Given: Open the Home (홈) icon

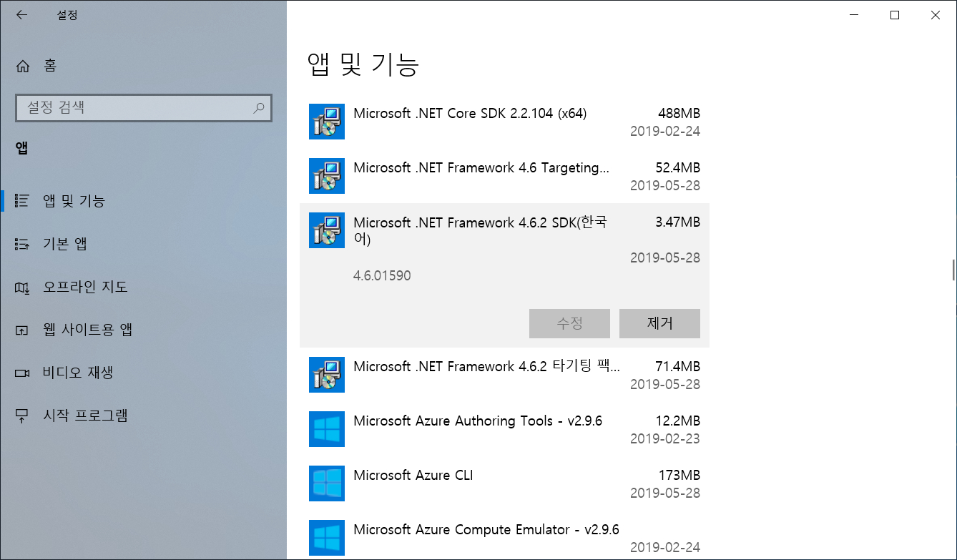Looking at the screenshot, I should (23, 66).
